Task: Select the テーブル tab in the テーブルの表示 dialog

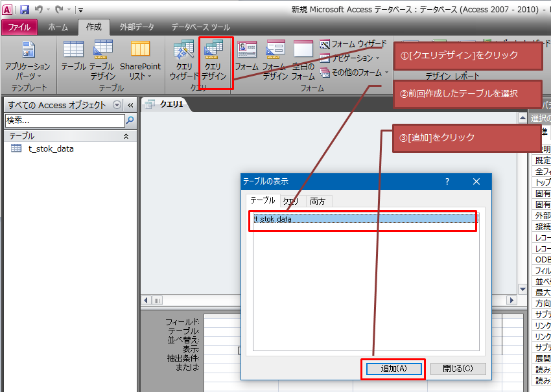Action: 263,200
